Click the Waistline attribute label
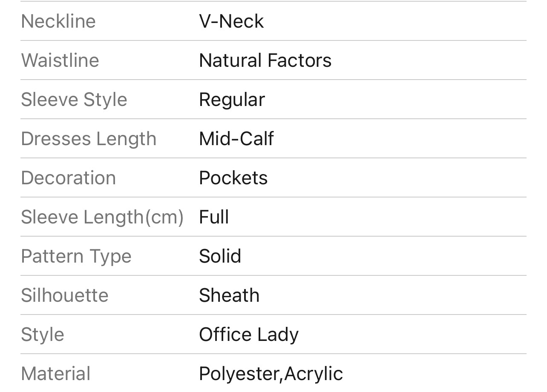547x392 pixels. coord(60,60)
